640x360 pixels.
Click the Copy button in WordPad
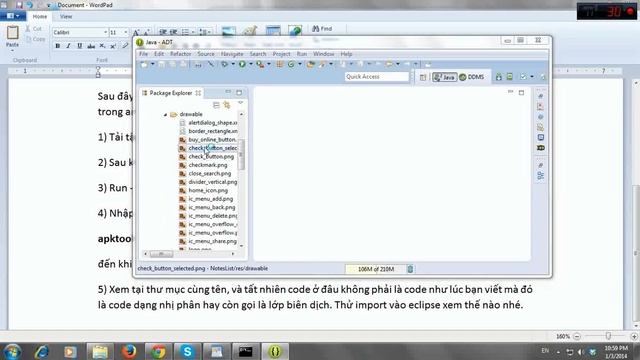tap(35, 39)
